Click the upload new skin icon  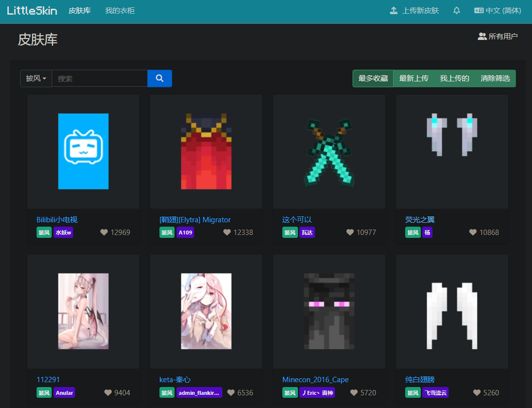tap(394, 11)
